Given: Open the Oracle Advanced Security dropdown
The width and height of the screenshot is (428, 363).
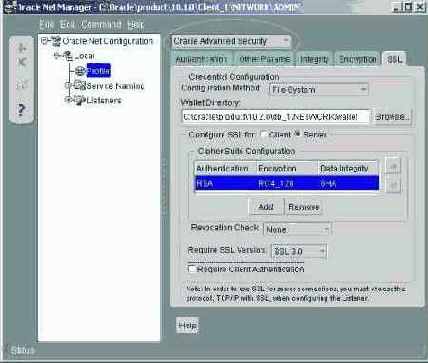Looking at the screenshot, I should 231,41.
